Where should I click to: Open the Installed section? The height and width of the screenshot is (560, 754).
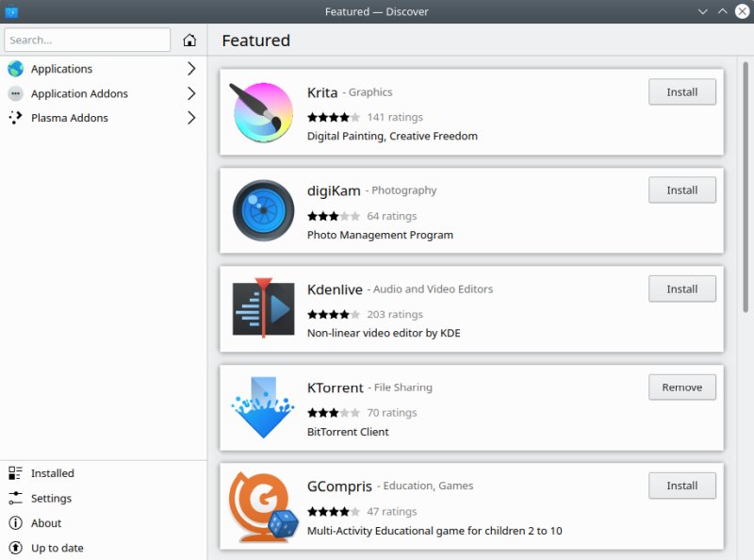pyautogui.click(x=52, y=473)
